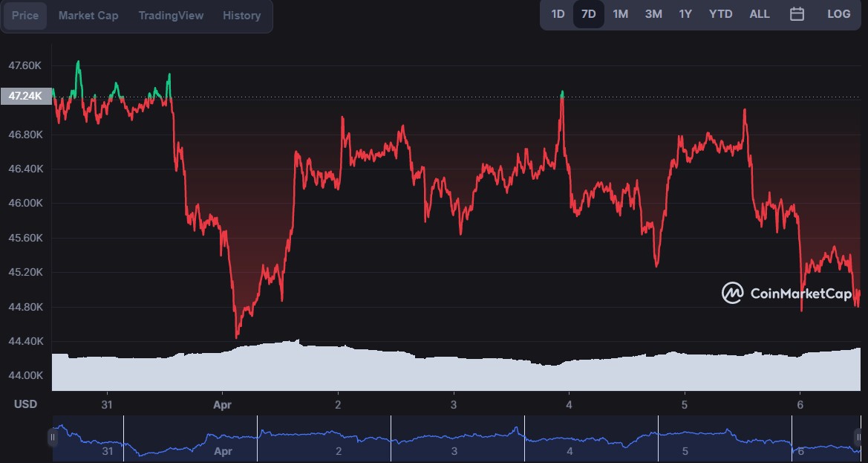This screenshot has height=463, width=868.
Task: Click the 6 date label on main axis
Action: tap(800, 404)
